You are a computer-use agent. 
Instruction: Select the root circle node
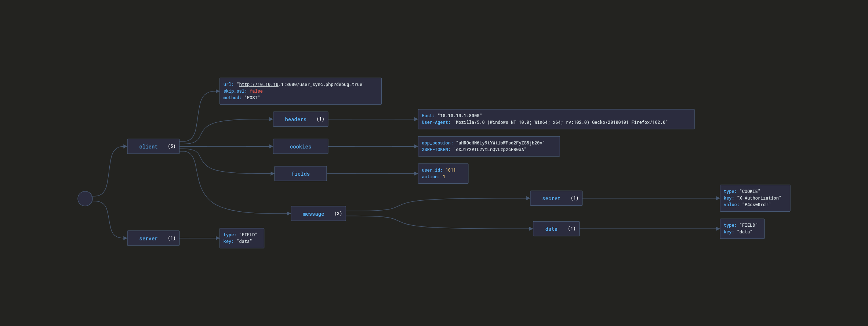tap(85, 198)
